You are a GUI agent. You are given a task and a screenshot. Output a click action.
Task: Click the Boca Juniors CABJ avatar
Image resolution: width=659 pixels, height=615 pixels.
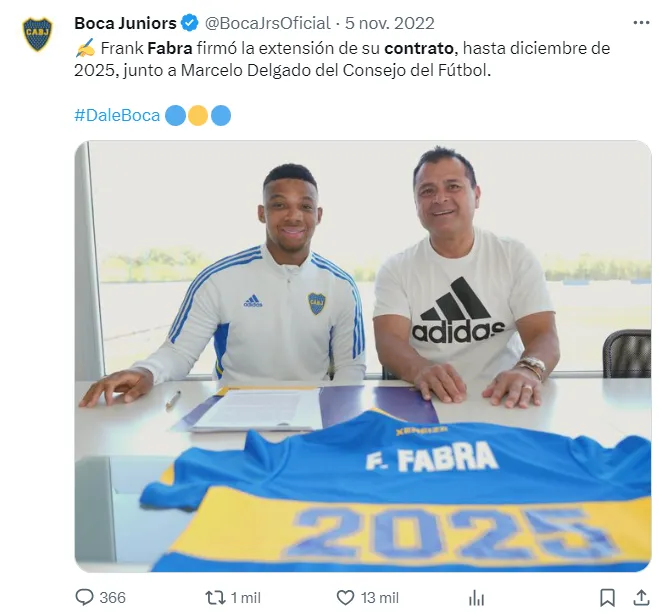click(x=37, y=34)
